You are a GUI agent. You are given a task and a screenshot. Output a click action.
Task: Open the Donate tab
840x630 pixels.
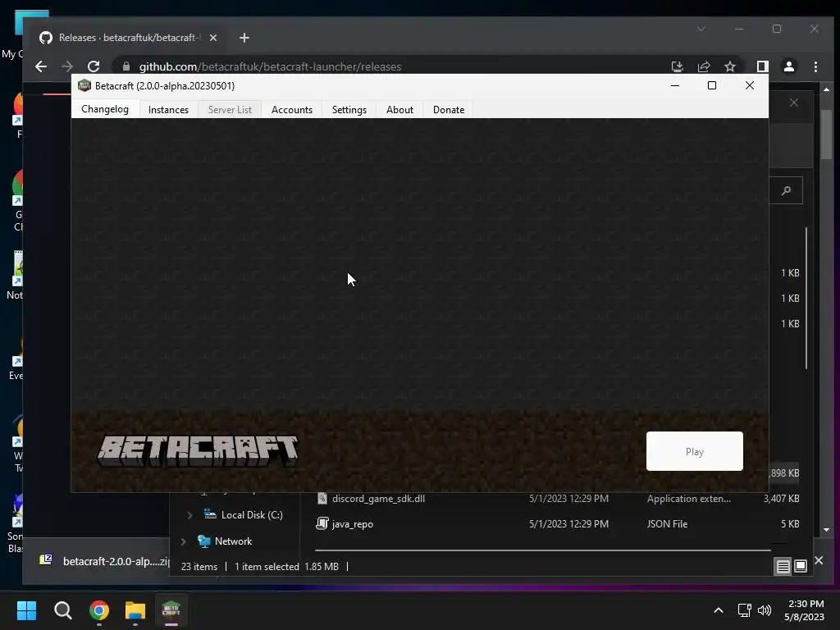[x=449, y=109]
